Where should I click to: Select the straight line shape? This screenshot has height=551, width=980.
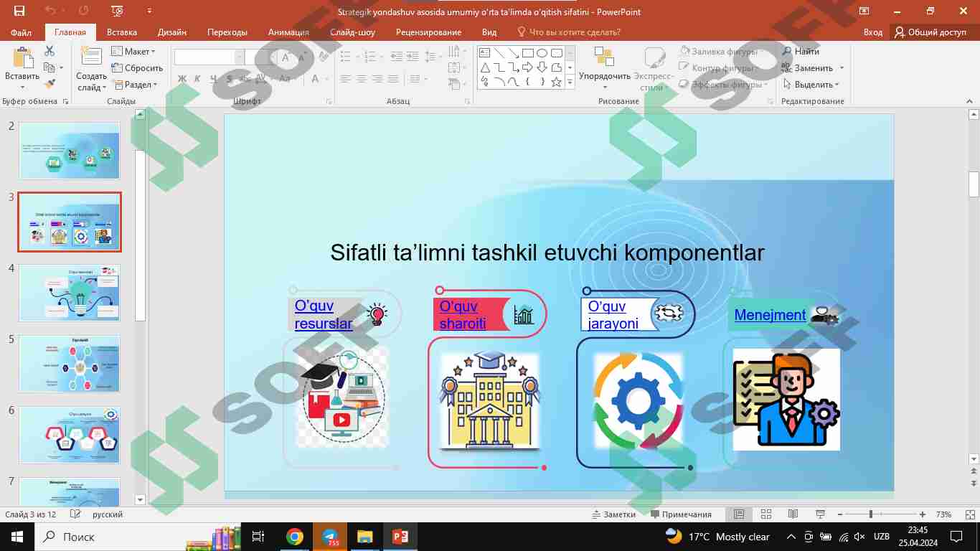(x=499, y=53)
